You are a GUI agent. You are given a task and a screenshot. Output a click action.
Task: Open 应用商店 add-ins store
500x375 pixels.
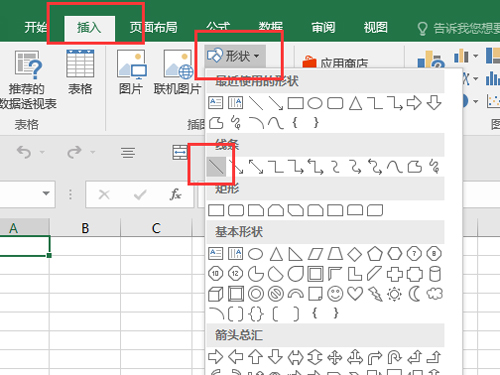tap(335, 63)
